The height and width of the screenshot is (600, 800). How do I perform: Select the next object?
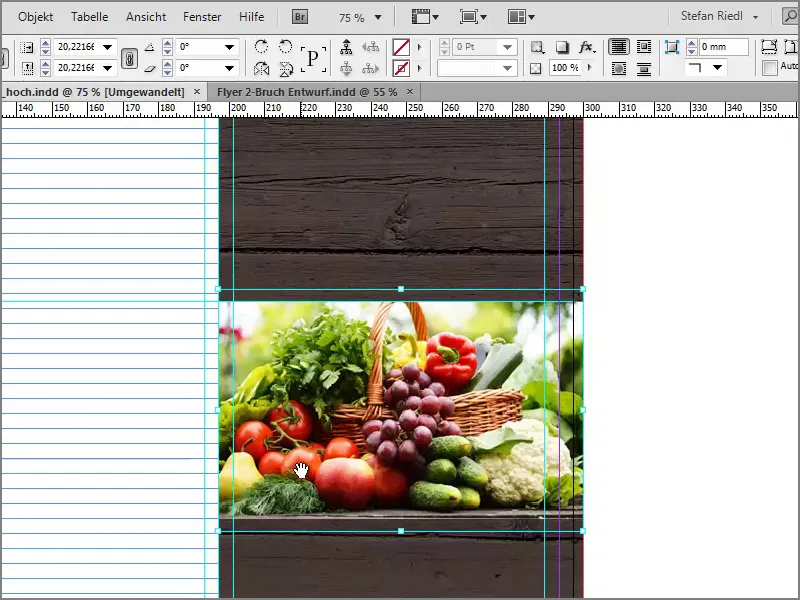371,68
